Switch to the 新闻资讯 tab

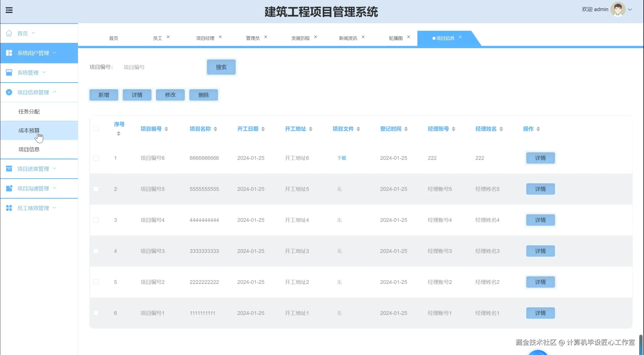pos(348,38)
